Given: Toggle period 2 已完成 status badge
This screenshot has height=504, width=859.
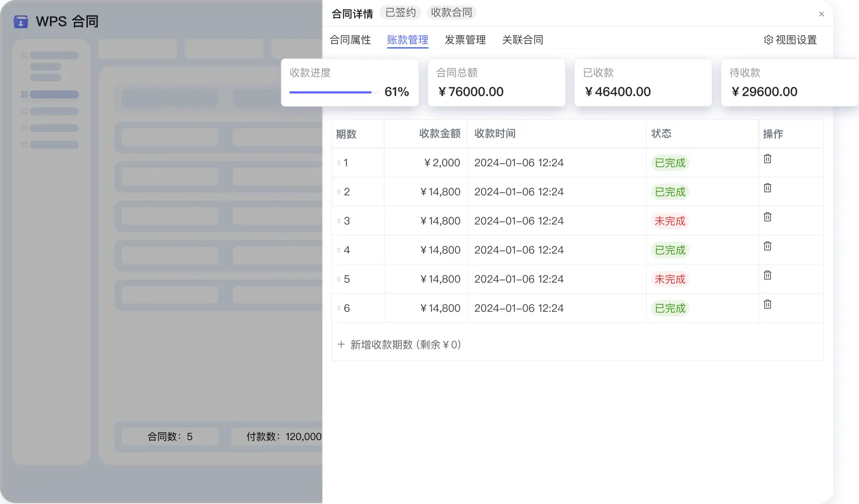Looking at the screenshot, I should point(670,192).
